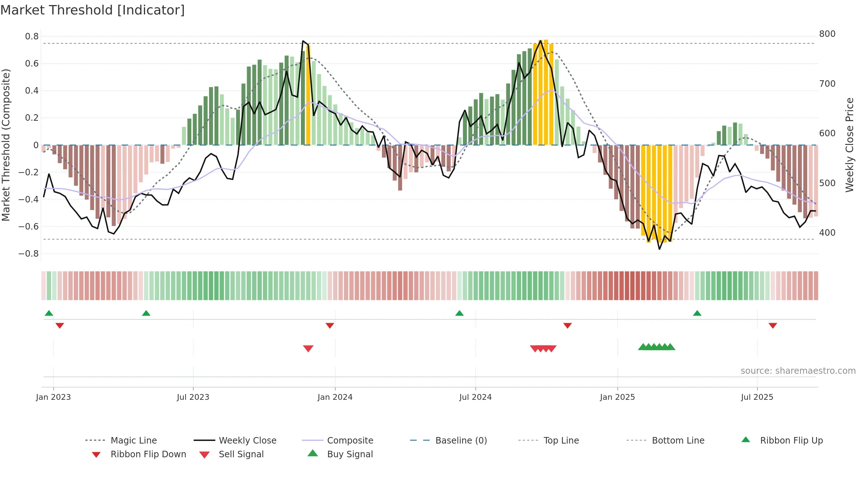Toggle the Bottom Line legend entry

click(665, 440)
